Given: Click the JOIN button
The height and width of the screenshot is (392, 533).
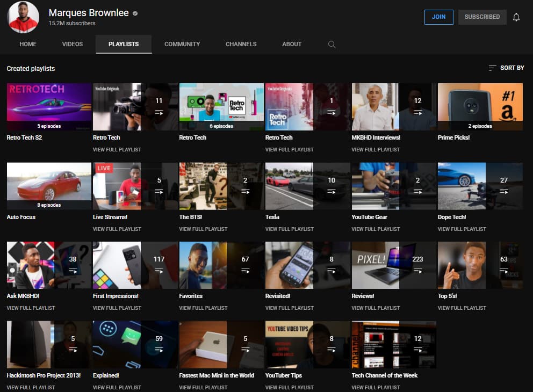Looking at the screenshot, I should 438,17.
